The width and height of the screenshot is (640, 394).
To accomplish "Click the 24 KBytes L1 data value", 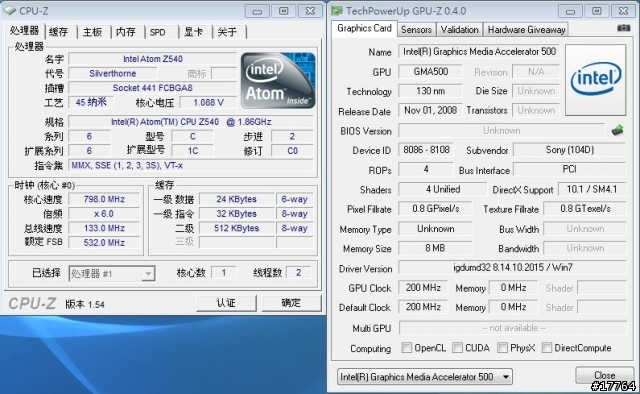I will click(236, 199).
